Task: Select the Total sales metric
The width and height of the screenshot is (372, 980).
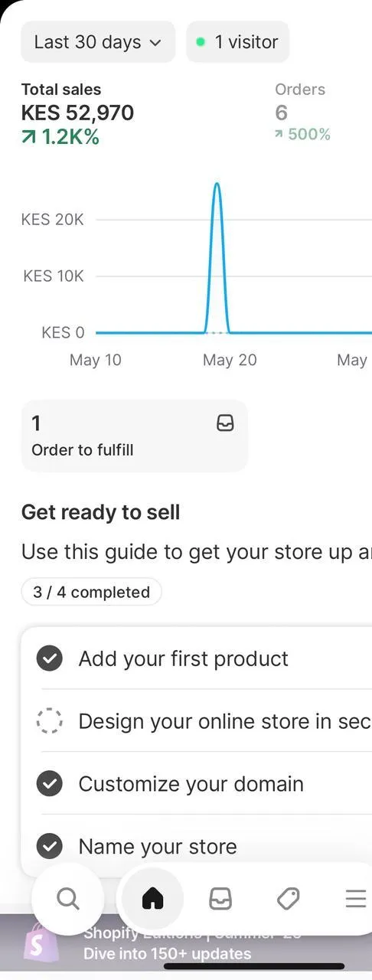Action: (77, 113)
